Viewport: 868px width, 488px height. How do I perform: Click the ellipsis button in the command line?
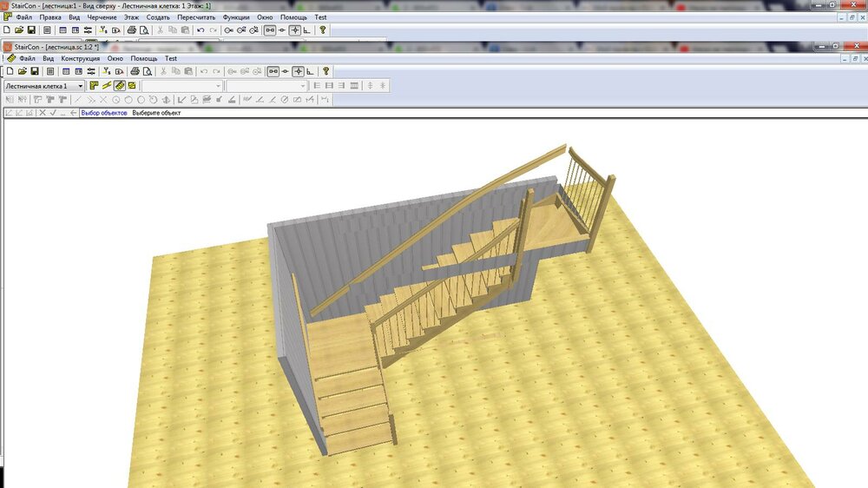coord(63,112)
